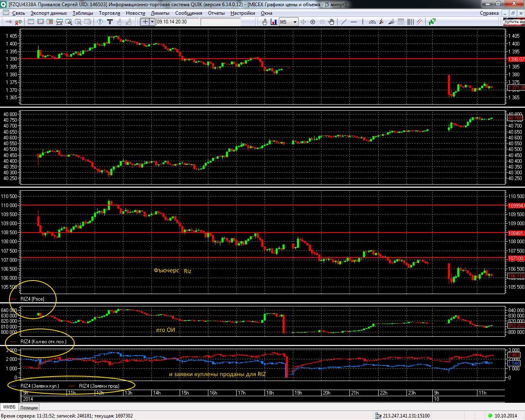Click the green connection status indicator
Screen dimensions: 525x420
tap(490, 416)
